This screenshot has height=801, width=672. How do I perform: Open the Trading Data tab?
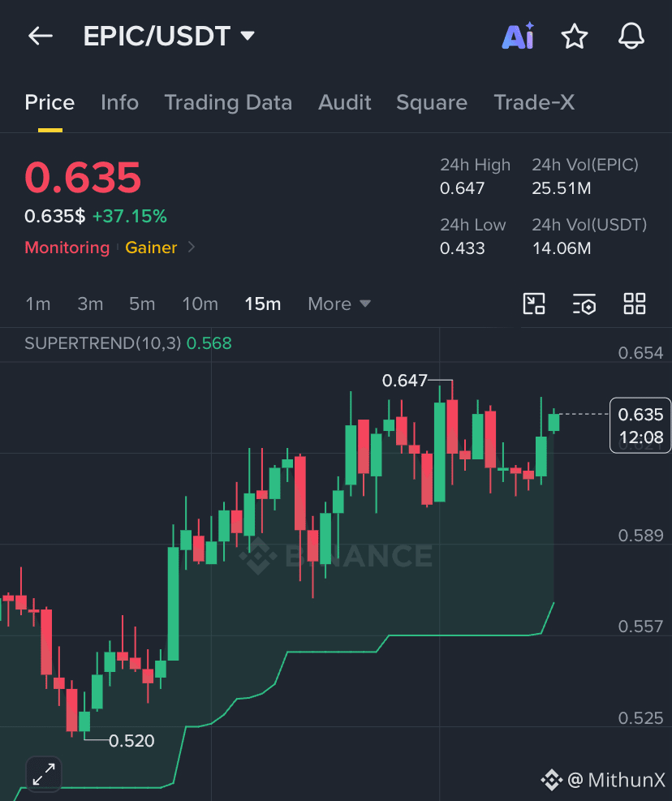[x=228, y=103]
